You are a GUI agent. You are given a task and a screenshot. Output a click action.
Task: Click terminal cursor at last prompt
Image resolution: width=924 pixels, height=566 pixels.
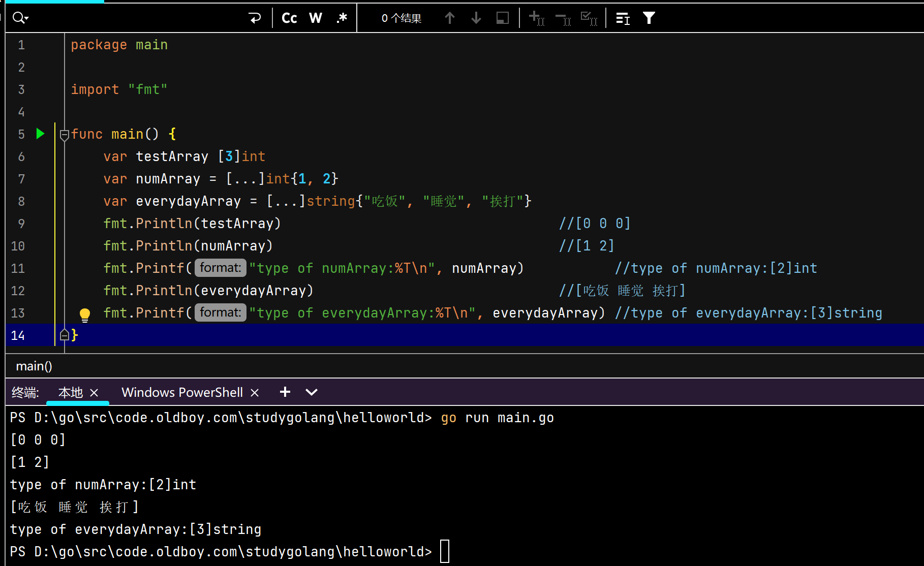click(x=445, y=551)
